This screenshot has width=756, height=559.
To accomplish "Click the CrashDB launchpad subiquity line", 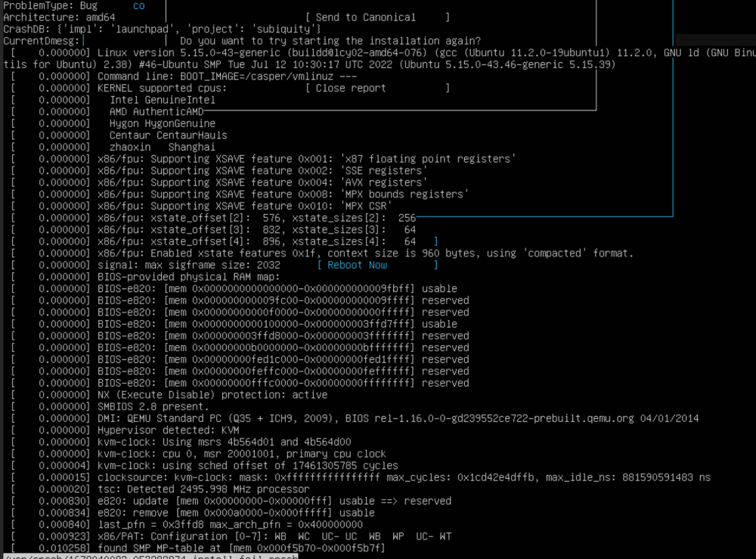I will point(162,30).
